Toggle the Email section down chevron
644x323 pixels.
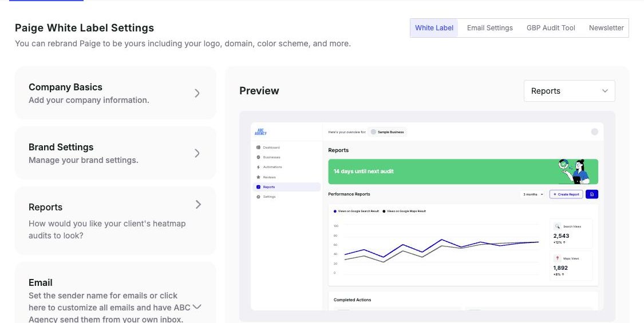197,306
